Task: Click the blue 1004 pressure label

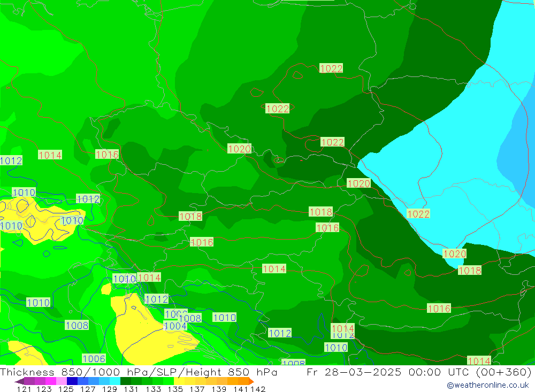Action: click(175, 326)
